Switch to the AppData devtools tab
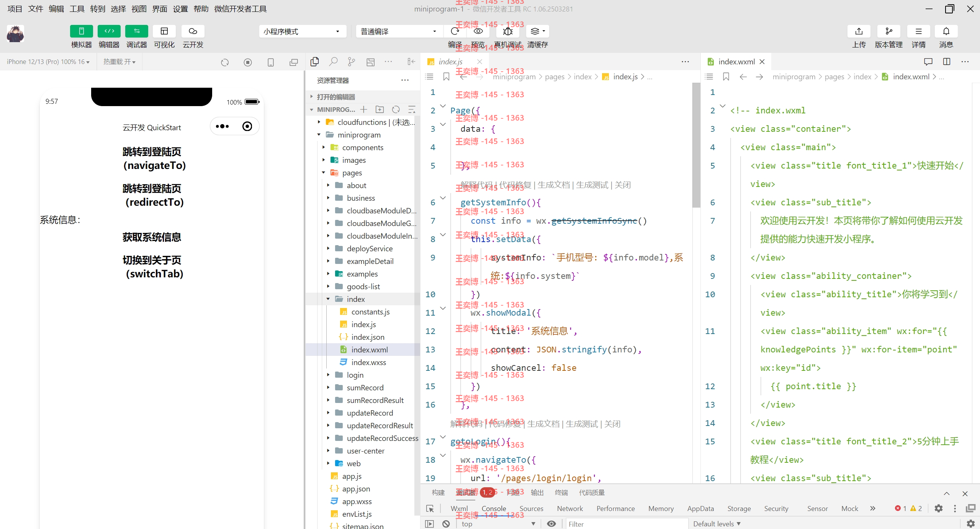This screenshot has height=529, width=980. click(700, 508)
